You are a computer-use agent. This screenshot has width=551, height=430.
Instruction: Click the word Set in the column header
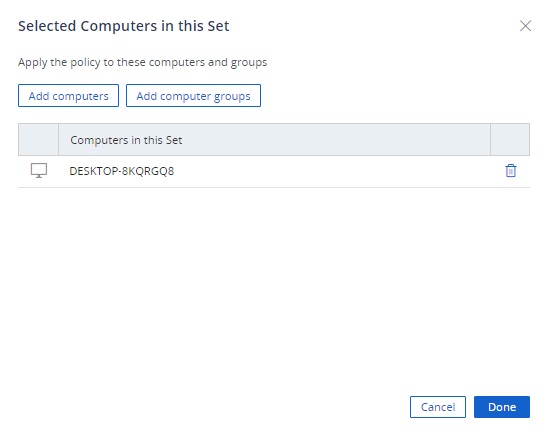pyautogui.click(x=174, y=140)
